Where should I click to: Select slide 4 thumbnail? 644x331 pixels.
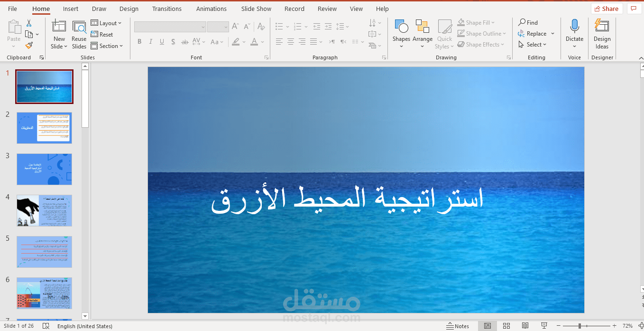[x=44, y=210]
